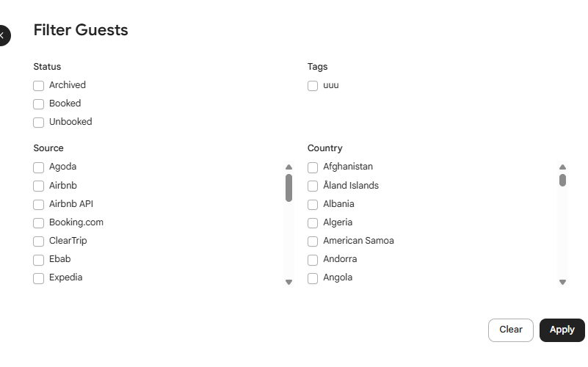Apply the selected guest filters
This screenshot has height=367, width=588.
(562, 330)
